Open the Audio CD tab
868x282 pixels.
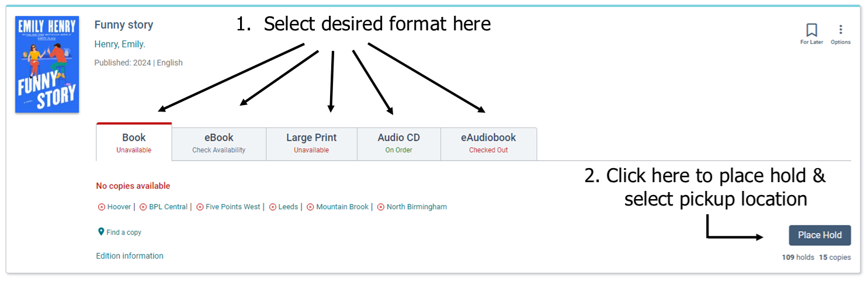coord(398,143)
